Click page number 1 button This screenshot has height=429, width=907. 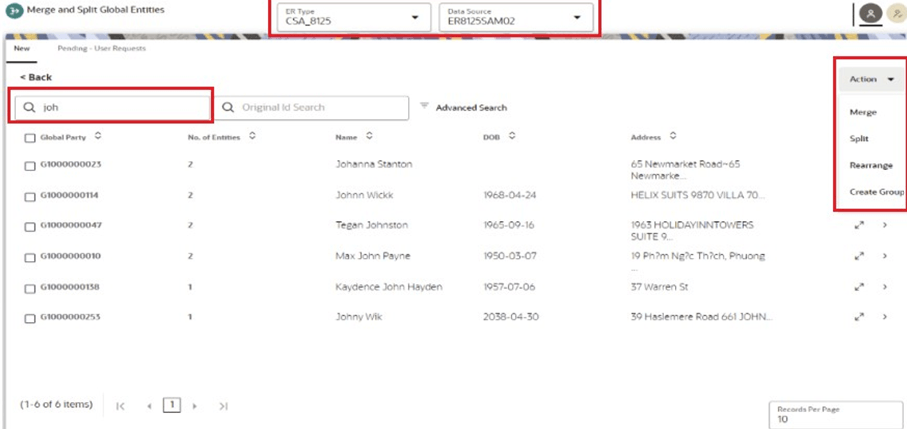[x=172, y=406]
